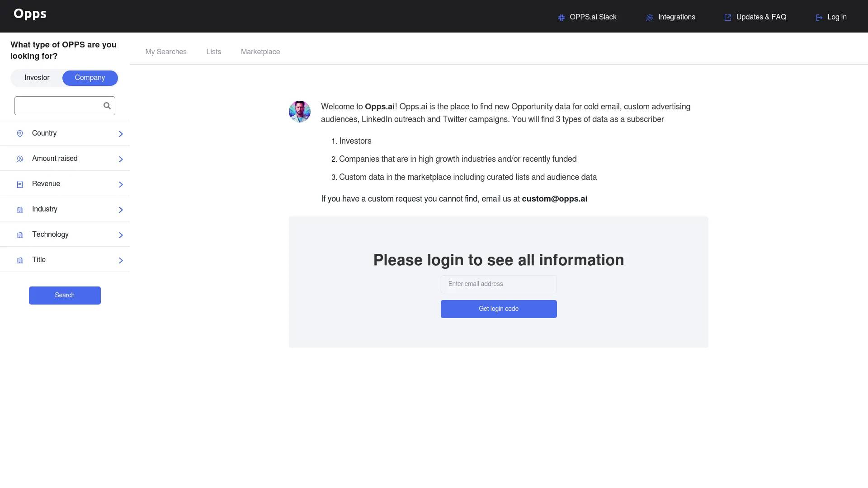
Task: Click the Title building icon
Action: pos(20,260)
